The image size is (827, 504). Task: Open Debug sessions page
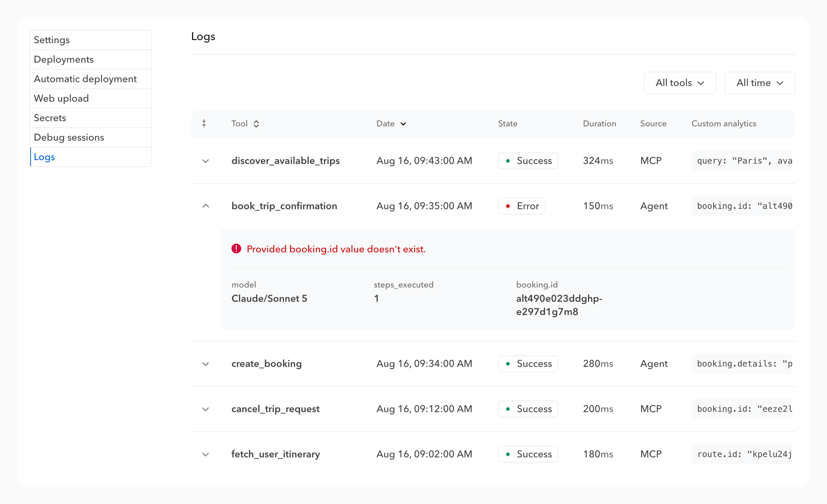(x=91, y=137)
